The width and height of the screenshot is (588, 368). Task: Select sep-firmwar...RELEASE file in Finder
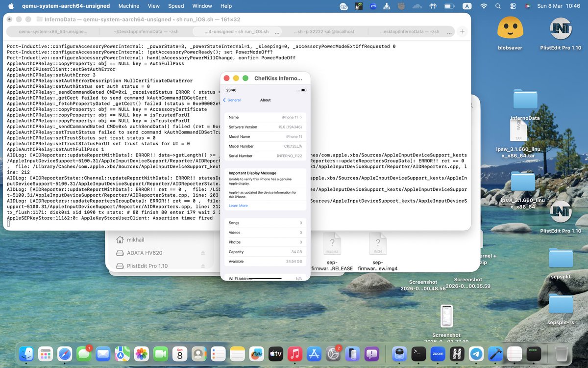332,251
